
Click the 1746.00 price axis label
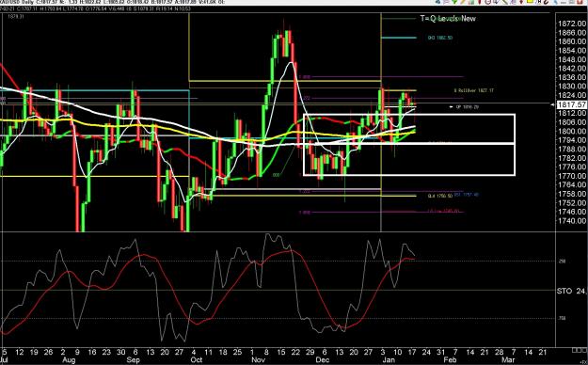[572, 212]
